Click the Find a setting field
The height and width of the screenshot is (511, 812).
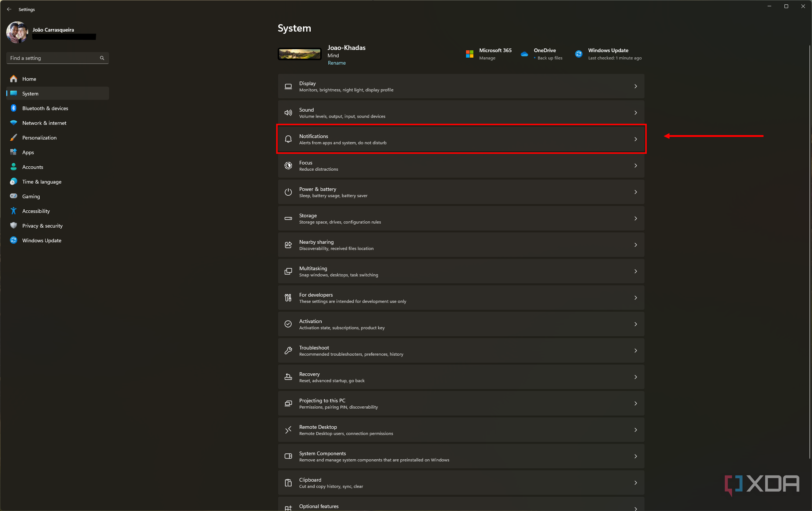[58, 58]
